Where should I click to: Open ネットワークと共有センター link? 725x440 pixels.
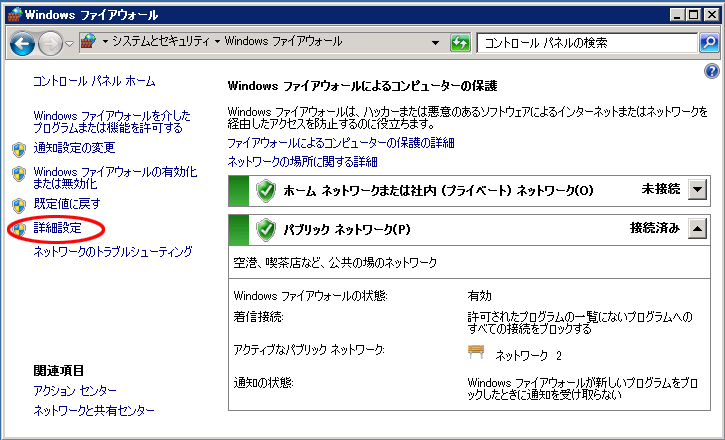coord(94,410)
